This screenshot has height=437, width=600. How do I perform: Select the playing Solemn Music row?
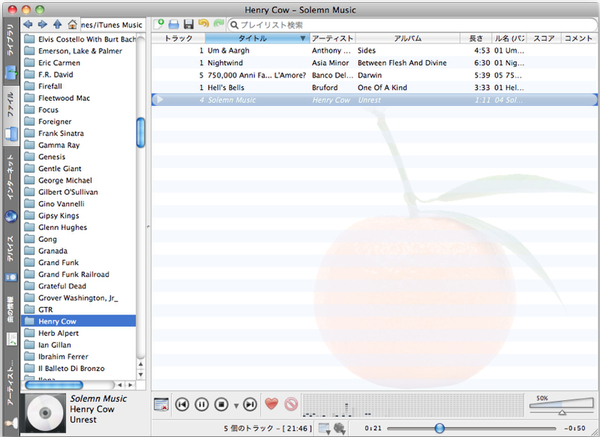[x=374, y=100]
